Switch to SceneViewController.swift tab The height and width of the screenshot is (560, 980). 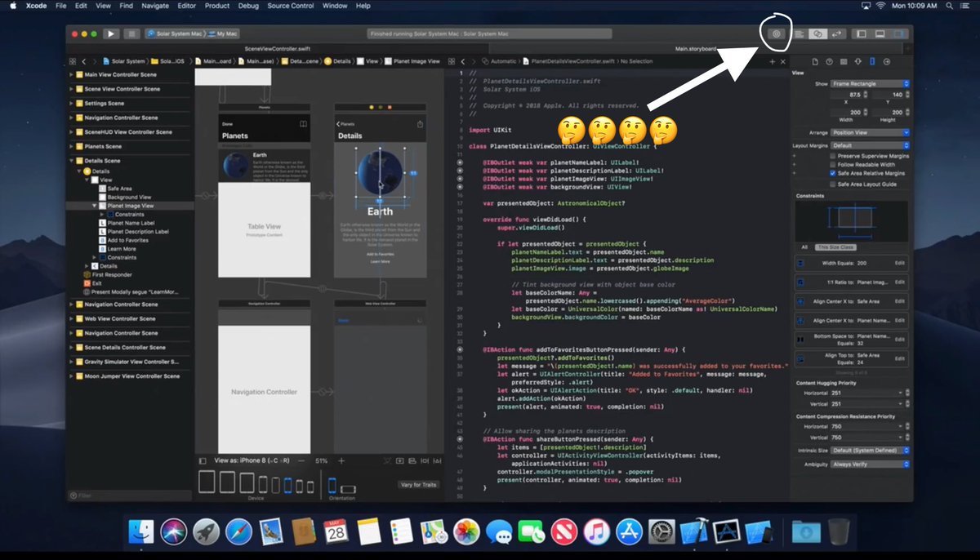point(278,49)
